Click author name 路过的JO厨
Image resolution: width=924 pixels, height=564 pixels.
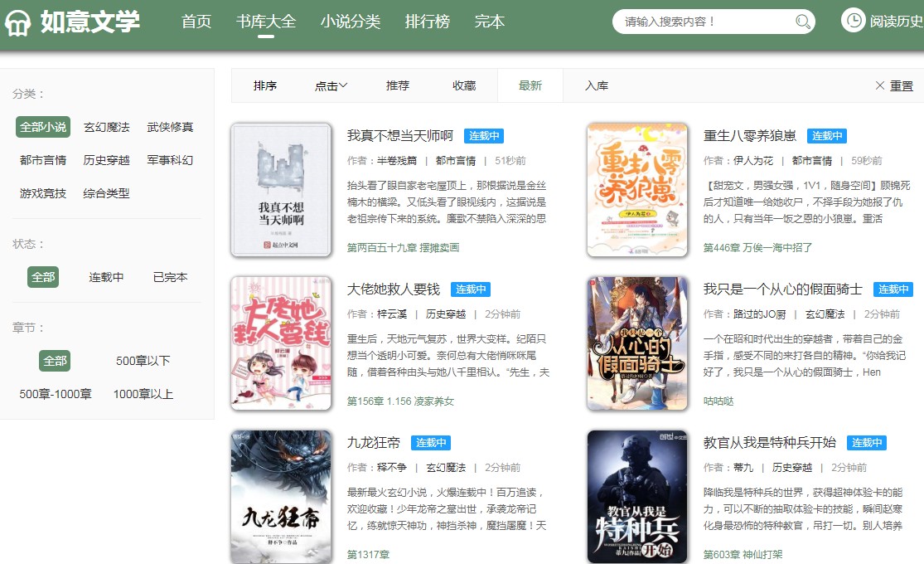pos(760,314)
